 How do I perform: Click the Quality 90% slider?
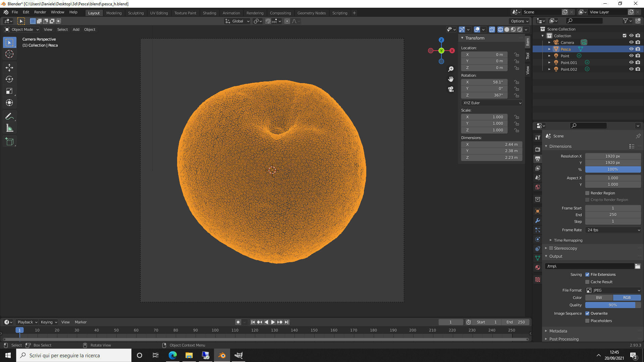click(x=612, y=305)
